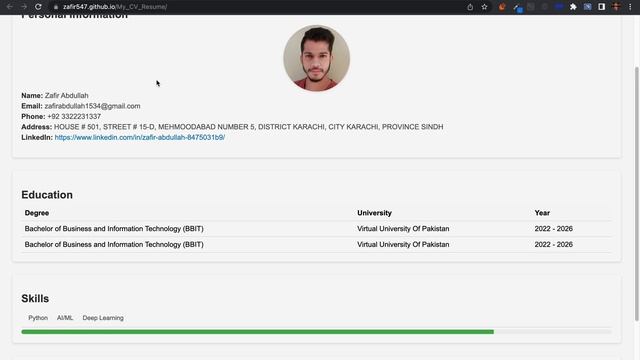Click the phone number +92 3322231337
The height and width of the screenshot is (360, 640).
[x=74, y=117]
